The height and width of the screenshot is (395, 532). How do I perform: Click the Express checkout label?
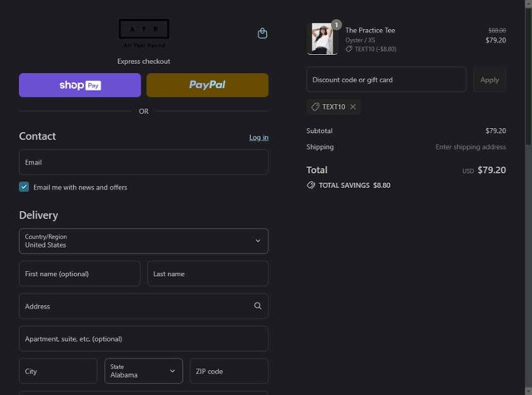144,62
